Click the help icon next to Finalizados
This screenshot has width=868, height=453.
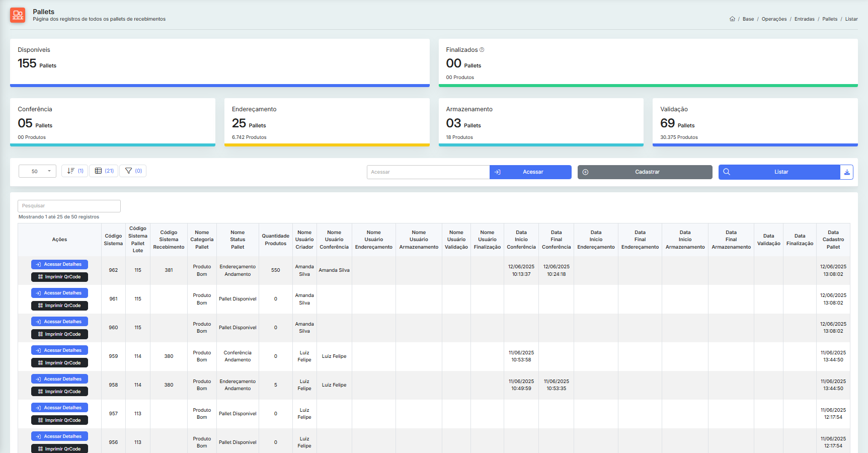click(x=482, y=50)
